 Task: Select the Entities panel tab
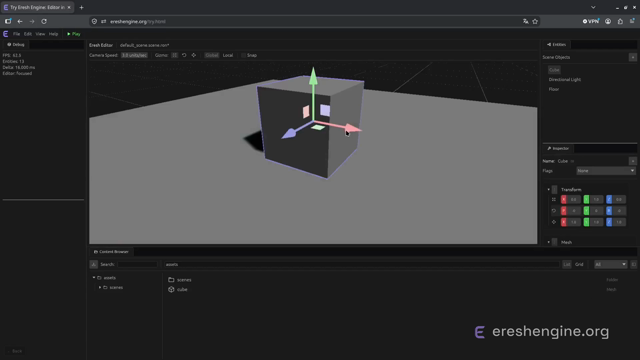(x=556, y=44)
